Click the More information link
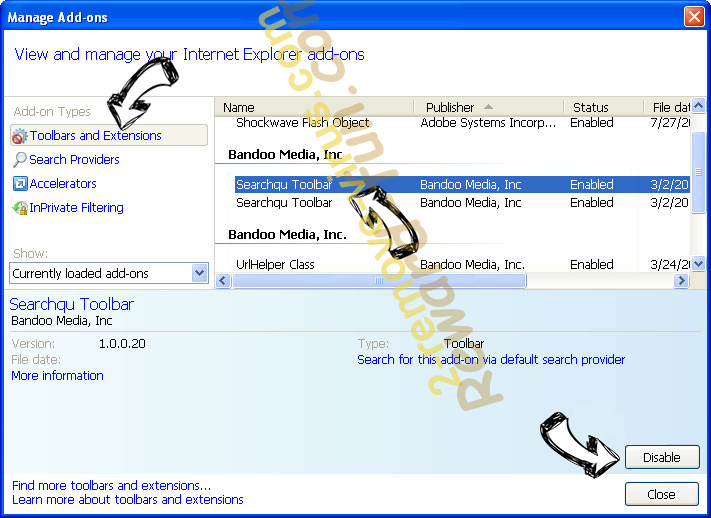 [58, 376]
